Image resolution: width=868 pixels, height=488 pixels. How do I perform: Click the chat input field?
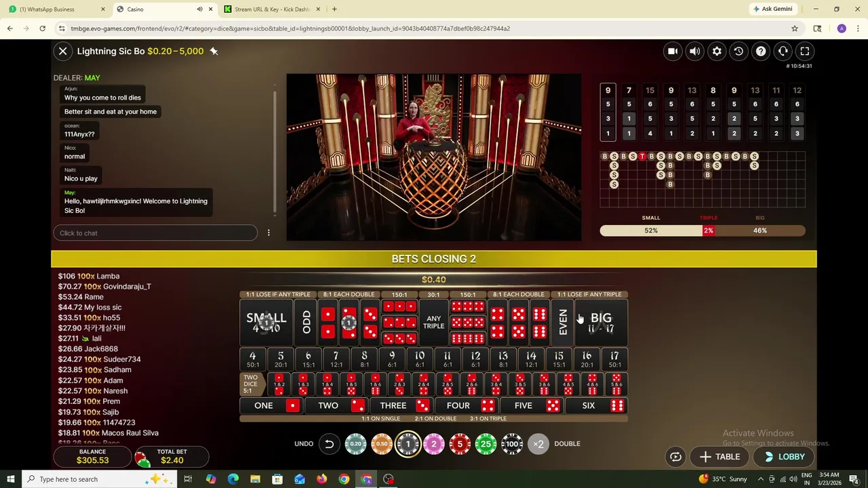[155, 232]
